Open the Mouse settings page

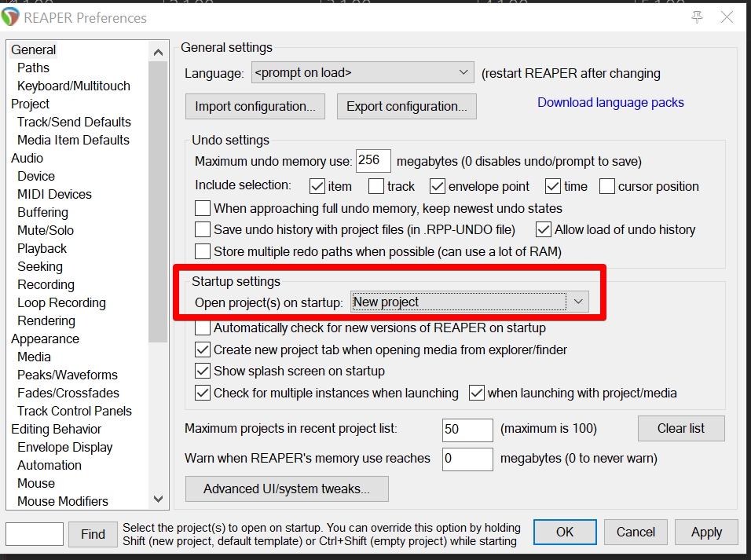(36, 483)
